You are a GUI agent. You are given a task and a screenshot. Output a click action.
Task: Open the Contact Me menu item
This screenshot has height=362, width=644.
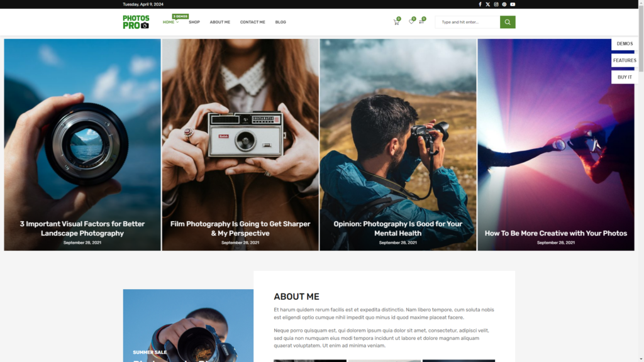pos(253,22)
